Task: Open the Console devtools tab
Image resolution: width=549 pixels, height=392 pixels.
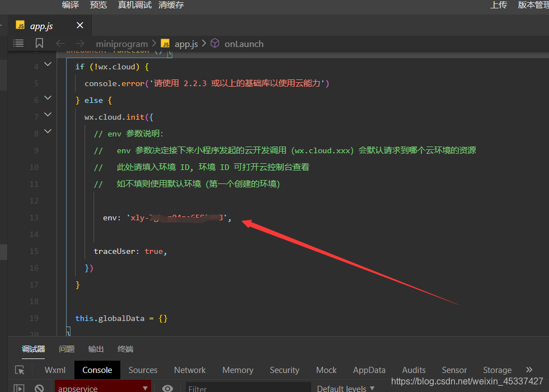Action: coord(97,370)
